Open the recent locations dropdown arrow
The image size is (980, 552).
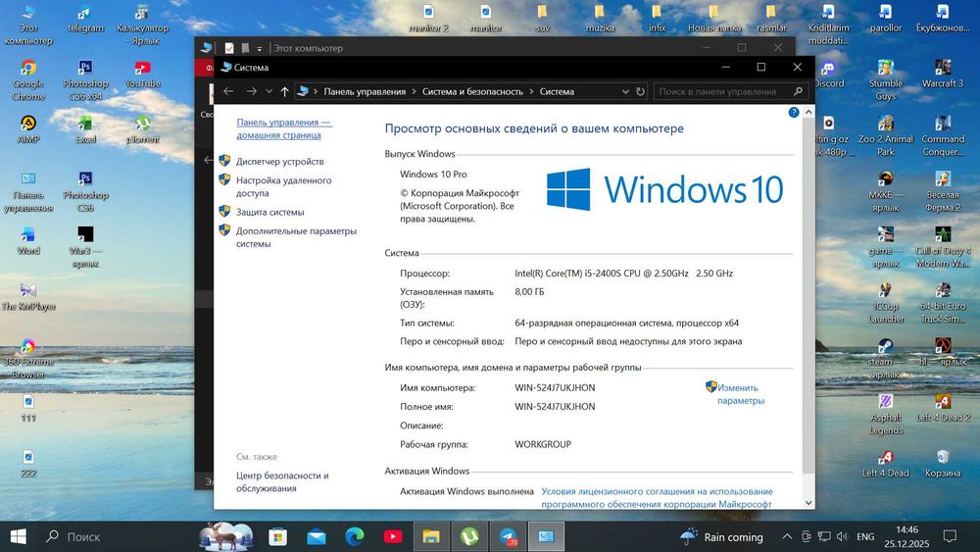pos(269,91)
